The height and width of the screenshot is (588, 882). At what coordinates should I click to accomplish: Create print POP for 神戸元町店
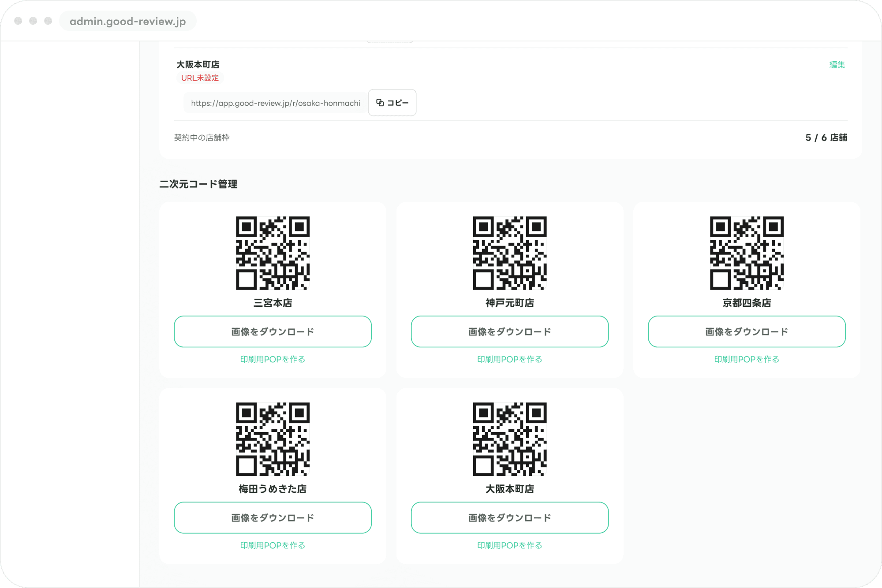click(509, 359)
